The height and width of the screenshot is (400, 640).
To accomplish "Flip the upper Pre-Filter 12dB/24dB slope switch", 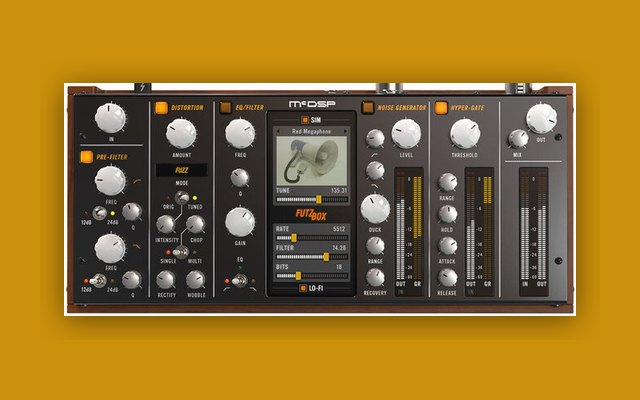I will pos(99,213).
